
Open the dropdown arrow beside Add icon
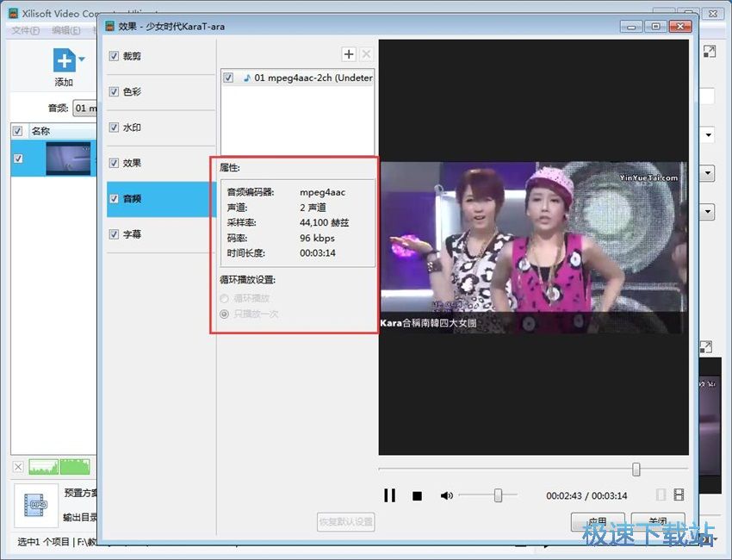pyautogui.click(x=82, y=59)
